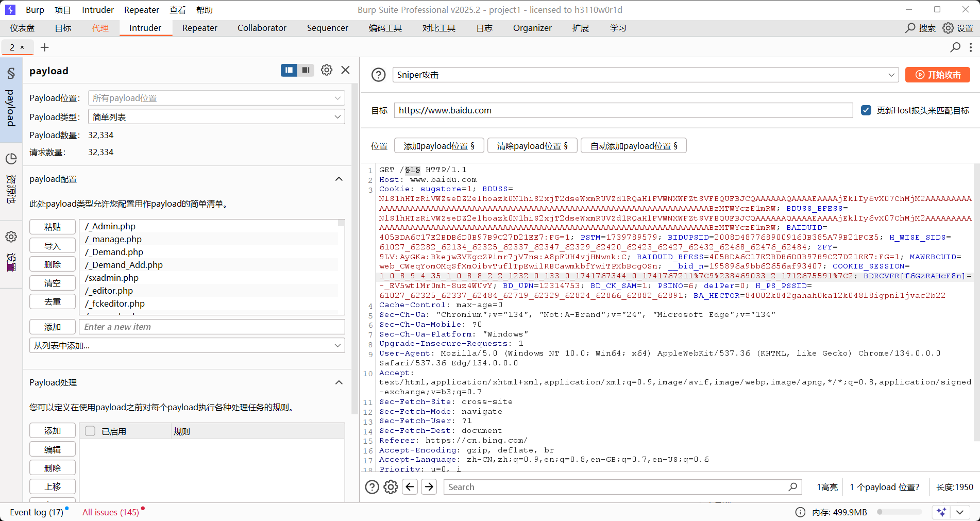The width and height of the screenshot is (980, 521).
Task: Click the 粘贴 button
Action: point(53,227)
